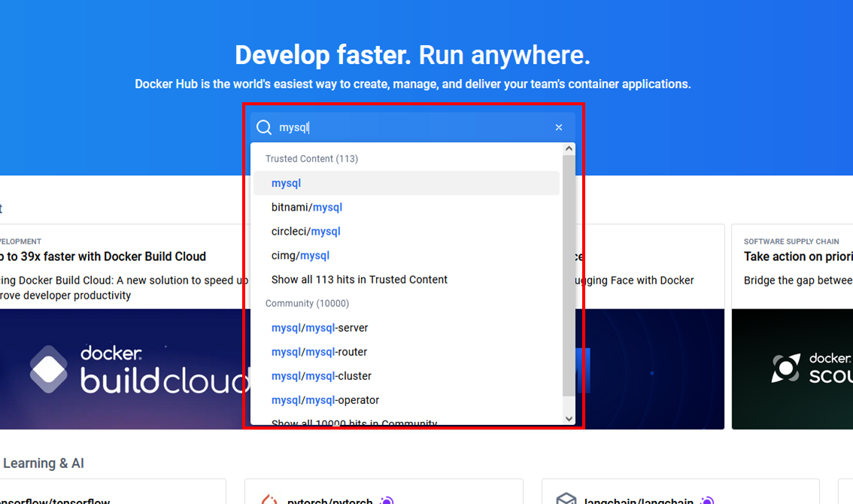853x504 pixels.
Task: Select mysql/mysql-server from Community results
Action: pos(406,328)
